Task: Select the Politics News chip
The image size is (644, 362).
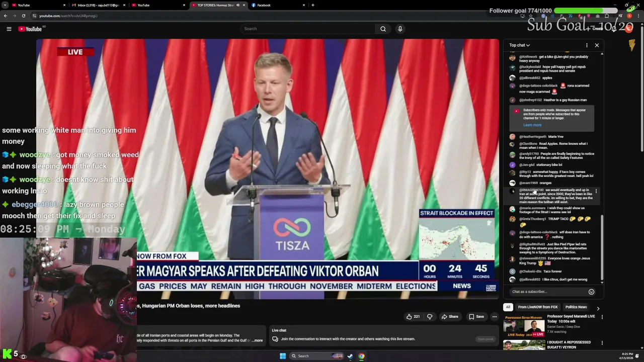Action: pyautogui.click(x=576, y=307)
